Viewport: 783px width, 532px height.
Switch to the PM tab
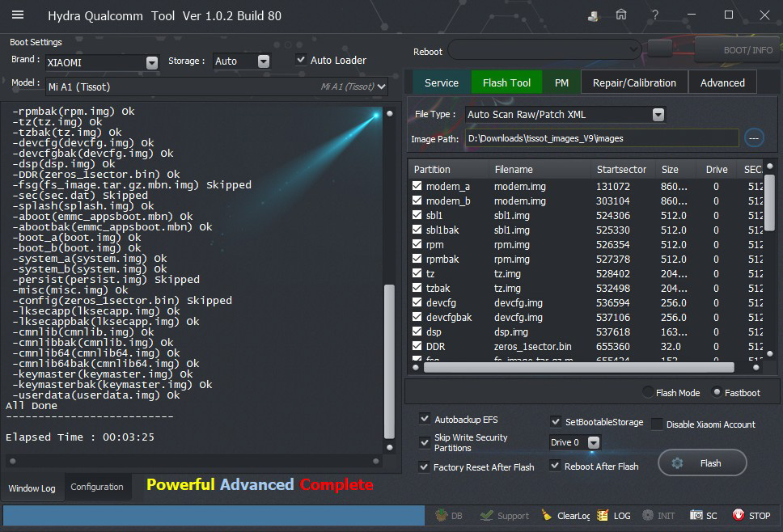pyautogui.click(x=561, y=82)
